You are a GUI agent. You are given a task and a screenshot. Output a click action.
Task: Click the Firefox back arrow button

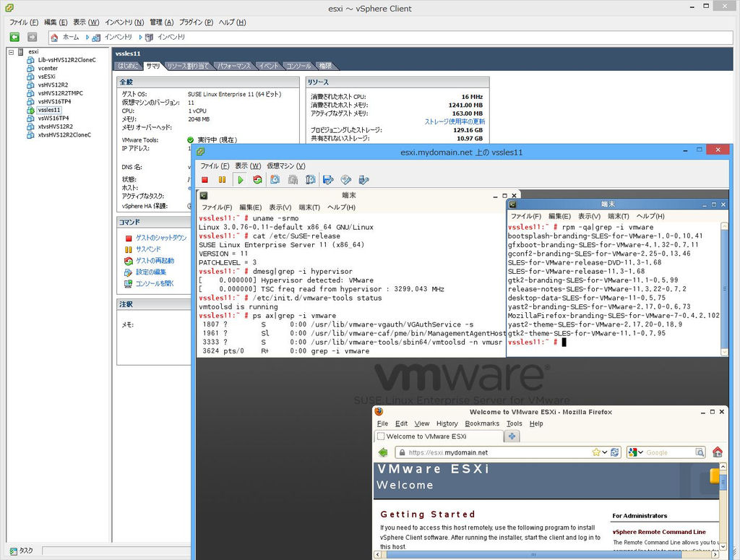pyautogui.click(x=383, y=452)
